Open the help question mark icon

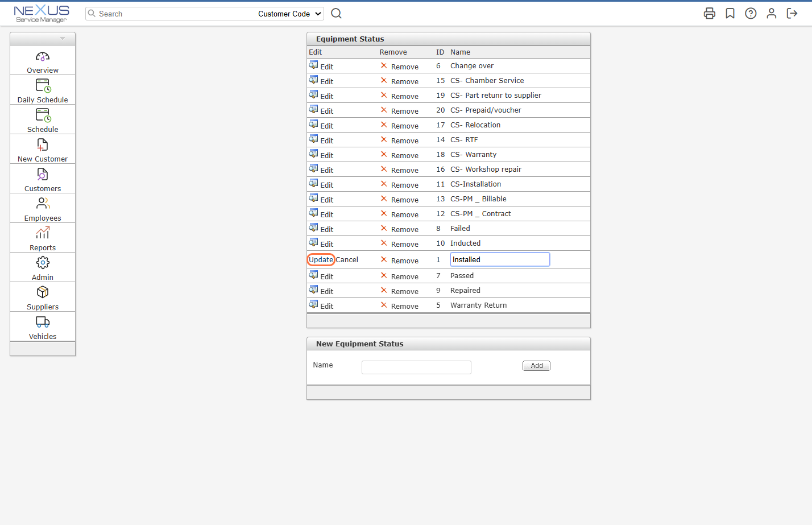pyautogui.click(x=751, y=14)
